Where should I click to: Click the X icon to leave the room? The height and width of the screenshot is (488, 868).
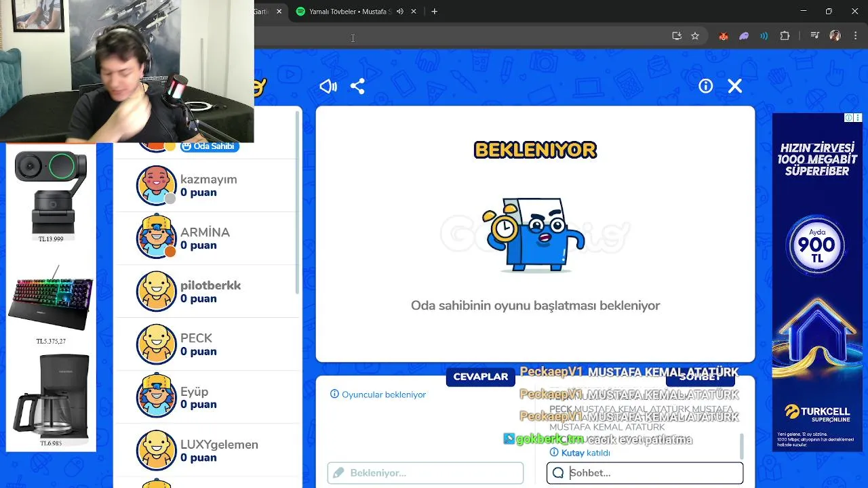pos(735,86)
